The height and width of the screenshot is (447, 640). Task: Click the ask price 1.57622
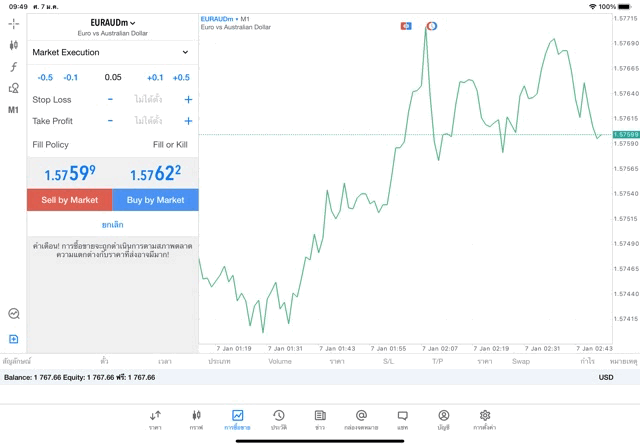pyautogui.click(x=156, y=173)
